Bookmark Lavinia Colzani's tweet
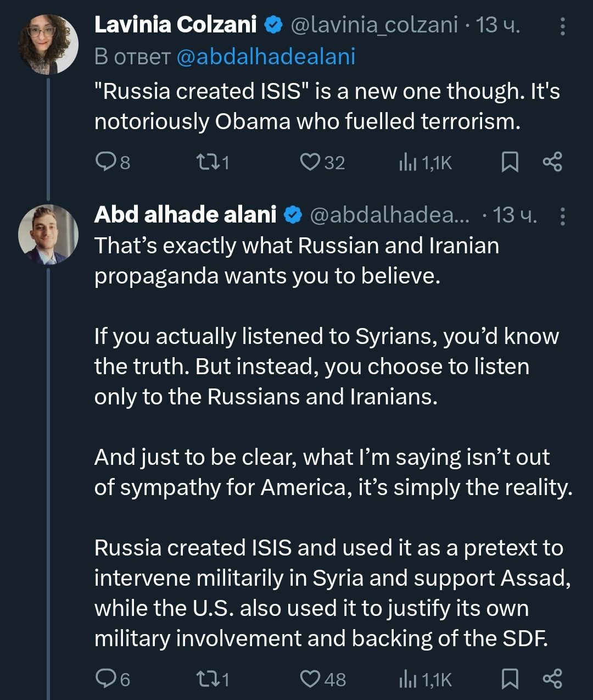The width and height of the screenshot is (593, 700). [510, 162]
